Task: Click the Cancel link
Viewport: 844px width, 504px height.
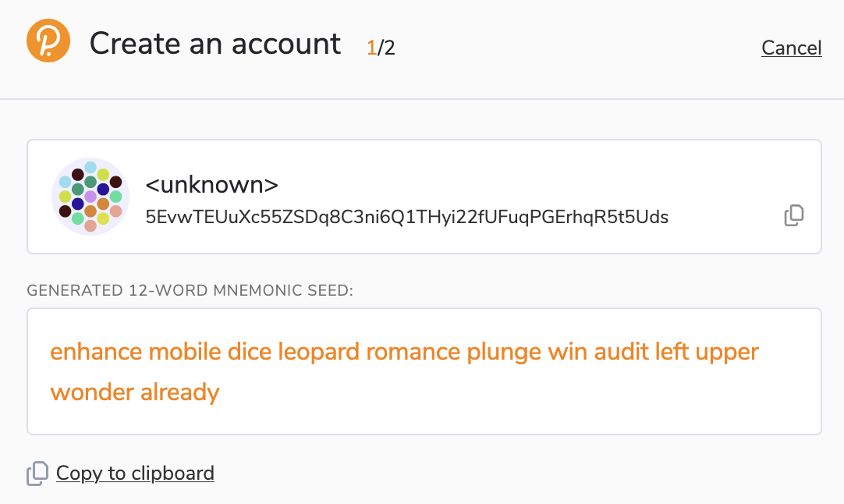Action: coord(791,48)
